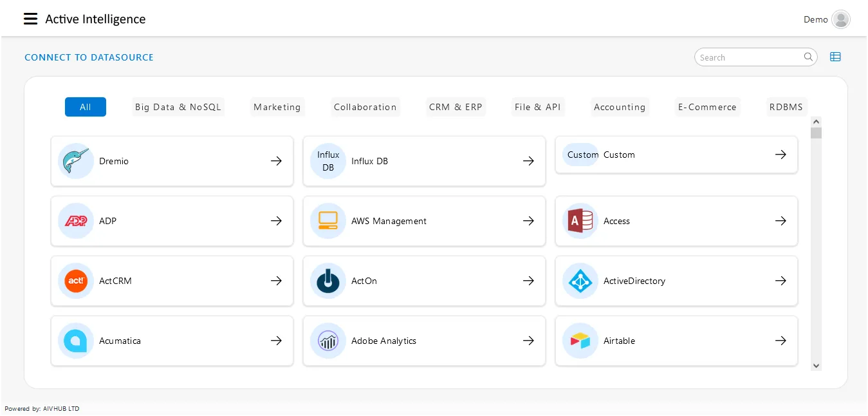Open the Accounting data sources tab

pos(620,107)
